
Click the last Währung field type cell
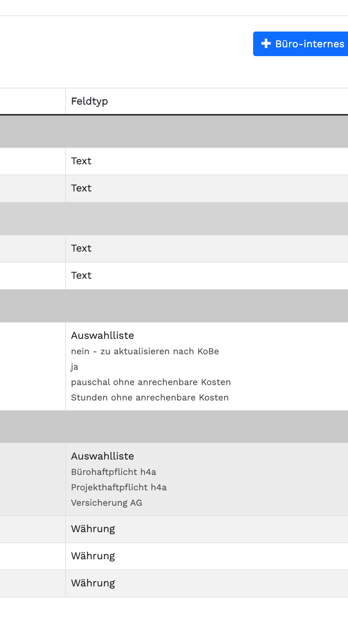point(93,583)
